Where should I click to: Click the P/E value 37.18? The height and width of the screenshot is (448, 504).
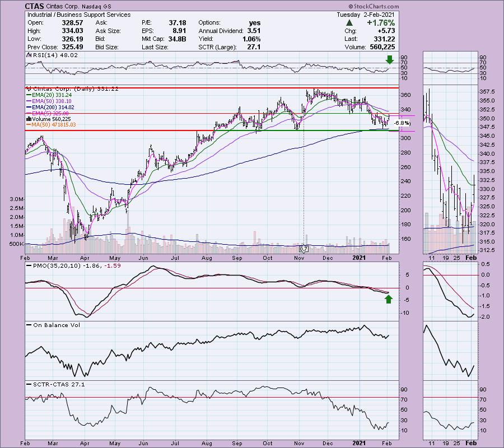(x=178, y=23)
